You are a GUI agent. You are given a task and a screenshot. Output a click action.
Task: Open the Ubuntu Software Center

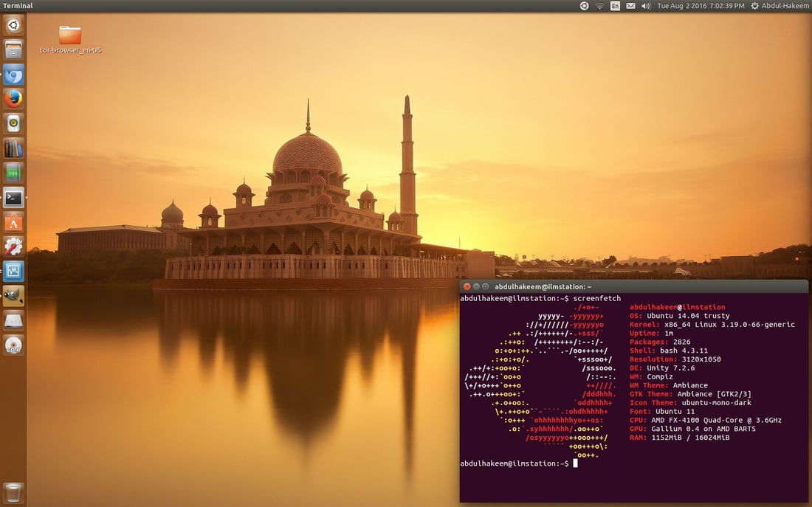pos(13,221)
